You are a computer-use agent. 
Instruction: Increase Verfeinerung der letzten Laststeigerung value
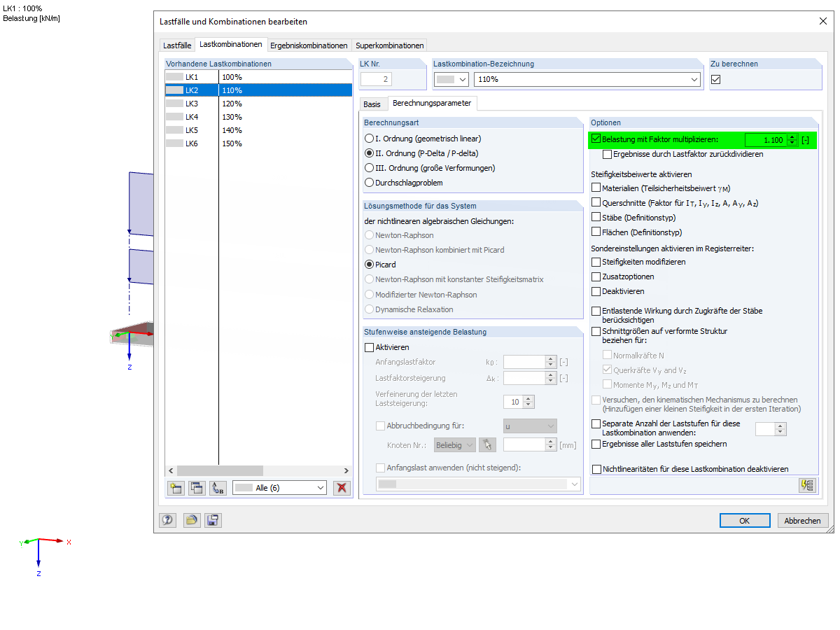[x=528, y=398]
